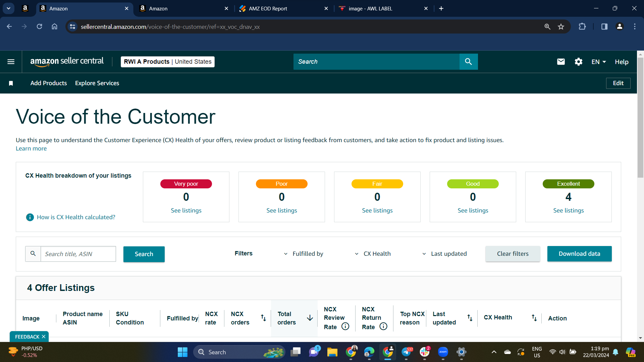Viewport: 644px width, 362px height.
Task: Open the FEEDBACK tab
Action: click(x=27, y=337)
